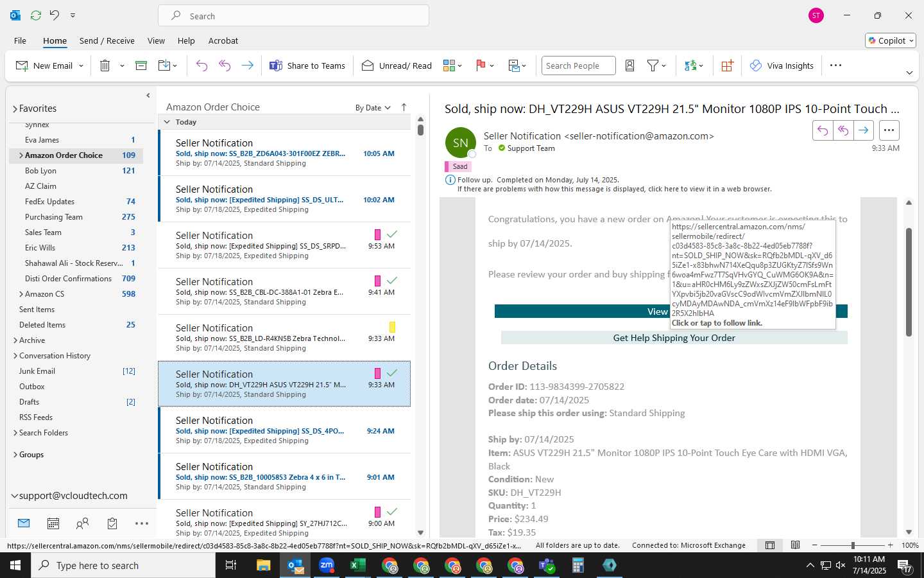Expand the Search Folders node
Image resolution: width=924 pixels, height=578 pixels.
[15, 433]
